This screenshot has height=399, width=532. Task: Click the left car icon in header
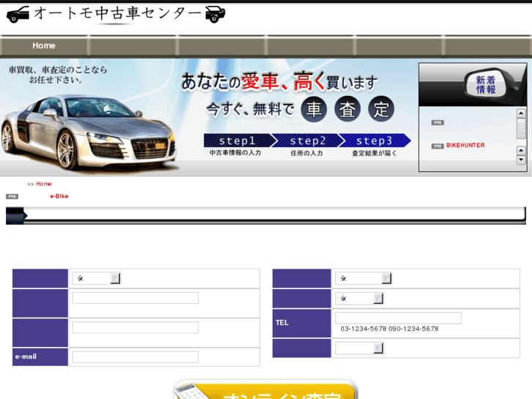click(x=18, y=15)
